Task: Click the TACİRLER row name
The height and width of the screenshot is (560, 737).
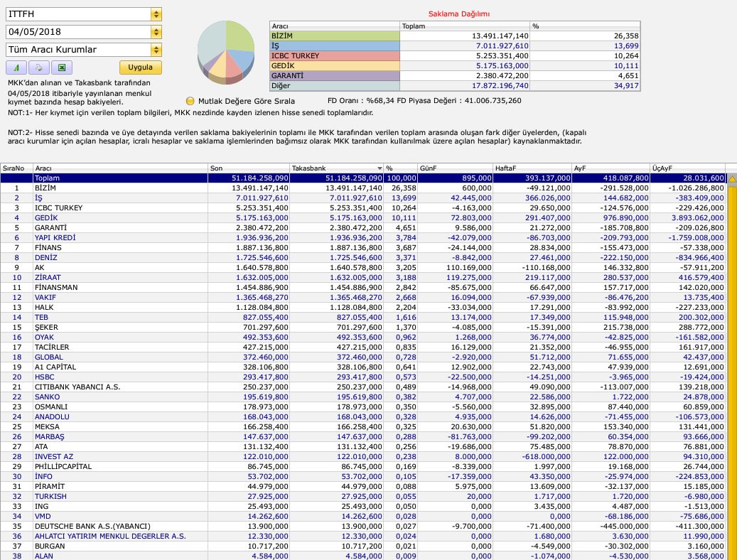Action: tap(52, 347)
